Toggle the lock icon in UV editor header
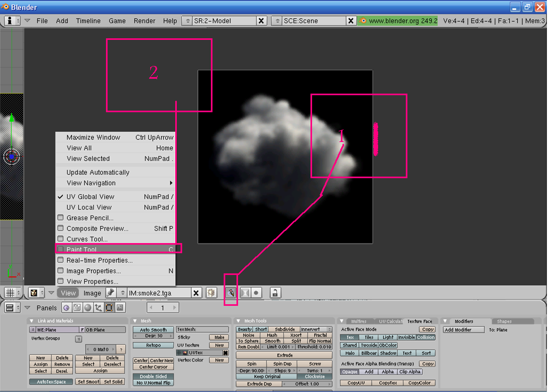548x392 pixels. tap(275, 293)
